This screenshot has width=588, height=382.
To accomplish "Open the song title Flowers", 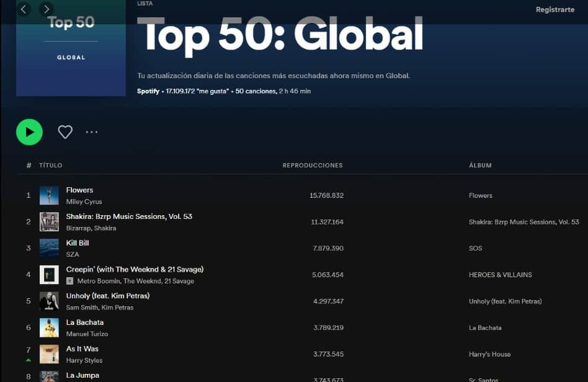I will click(79, 190).
